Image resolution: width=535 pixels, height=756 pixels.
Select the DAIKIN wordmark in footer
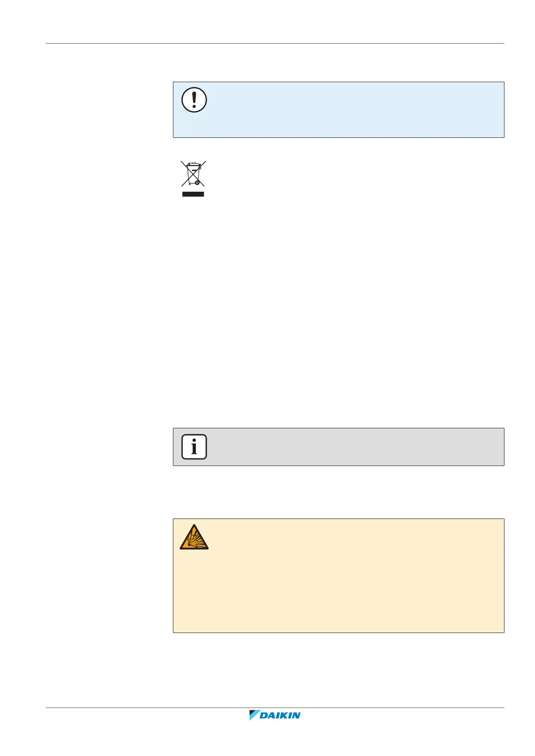coord(280,715)
